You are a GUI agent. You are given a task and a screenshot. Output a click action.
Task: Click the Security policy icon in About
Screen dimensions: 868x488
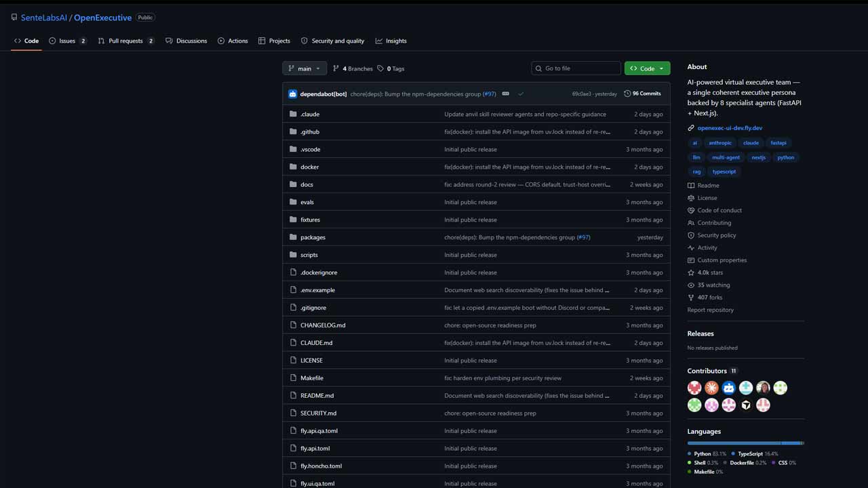[x=691, y=235]
